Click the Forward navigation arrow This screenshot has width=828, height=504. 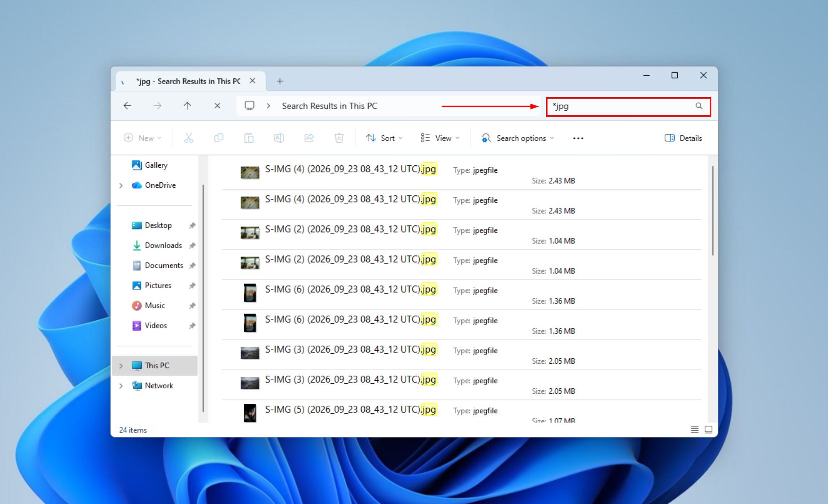click(157, 106)
